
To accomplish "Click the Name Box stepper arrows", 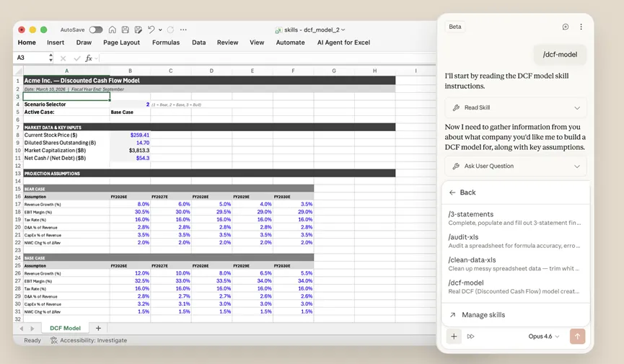I will click(x=50, y=58).
